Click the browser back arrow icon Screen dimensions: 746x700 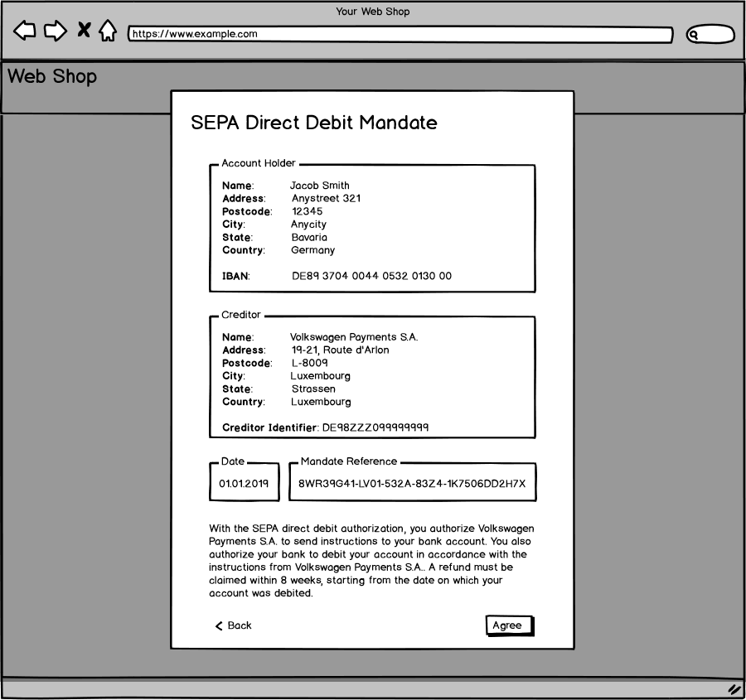coord(24,31)
